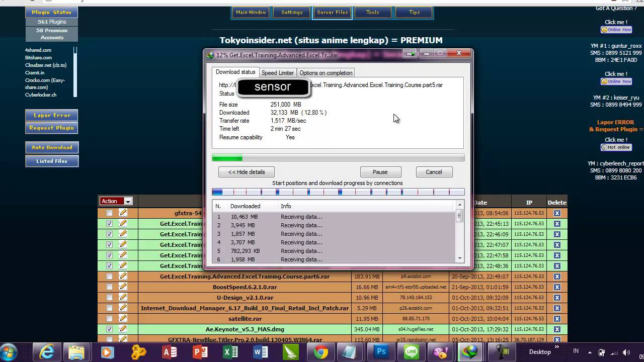
Task: Open Photoshop from the taskbar
Action: click(x=381, y=352)
